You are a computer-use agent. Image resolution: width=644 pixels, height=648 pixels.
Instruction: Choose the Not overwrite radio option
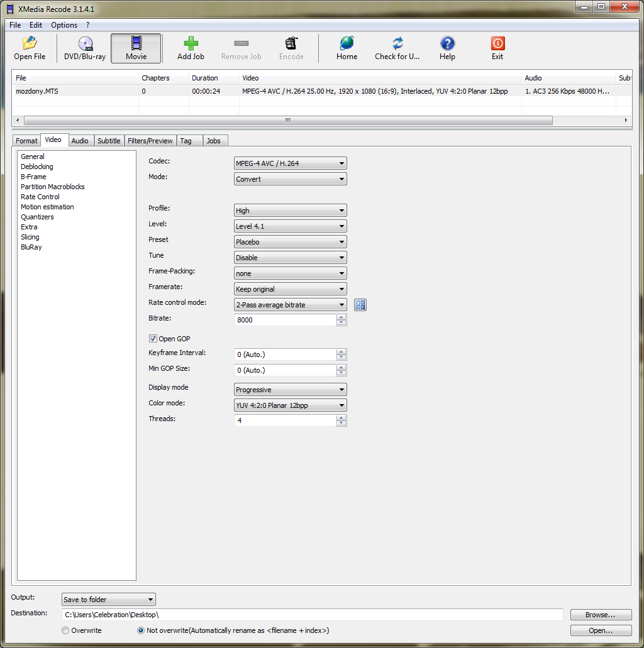(141, 630)
